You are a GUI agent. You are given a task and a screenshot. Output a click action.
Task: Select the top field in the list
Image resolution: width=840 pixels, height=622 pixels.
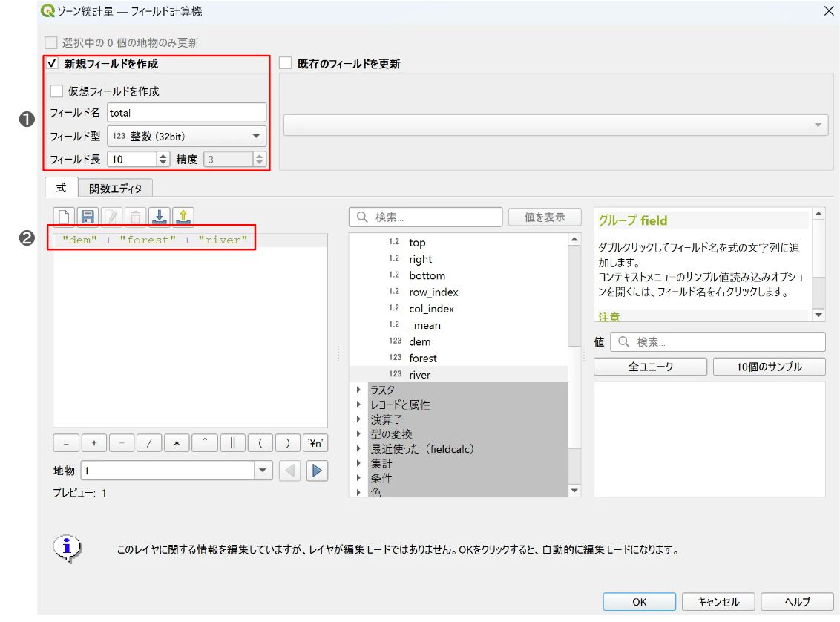(417, 243)
